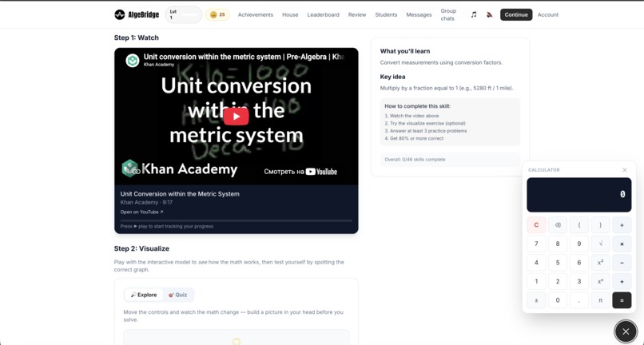Click the 'What you'll learn' heading
644x345 pixels.
click(405, 51)
